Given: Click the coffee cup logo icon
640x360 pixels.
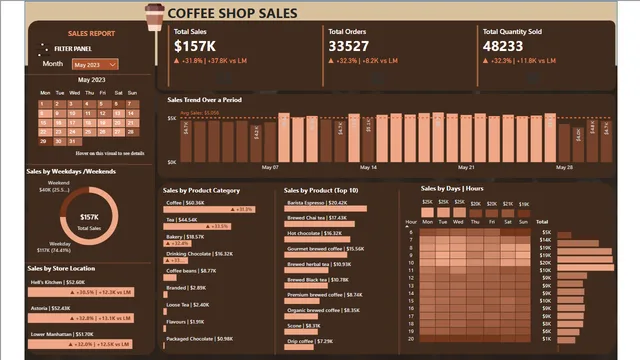Looking at the screenshot, I should click(x=155, y=18).
